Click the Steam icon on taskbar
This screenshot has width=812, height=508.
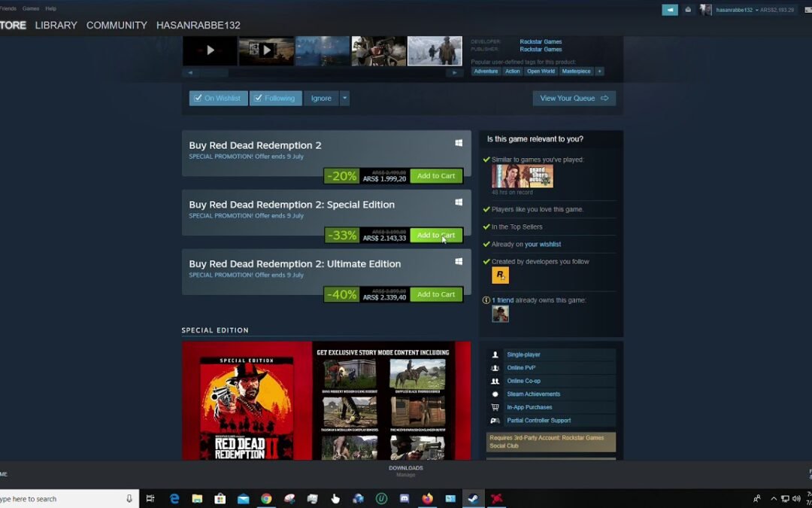tap(474, 499)
